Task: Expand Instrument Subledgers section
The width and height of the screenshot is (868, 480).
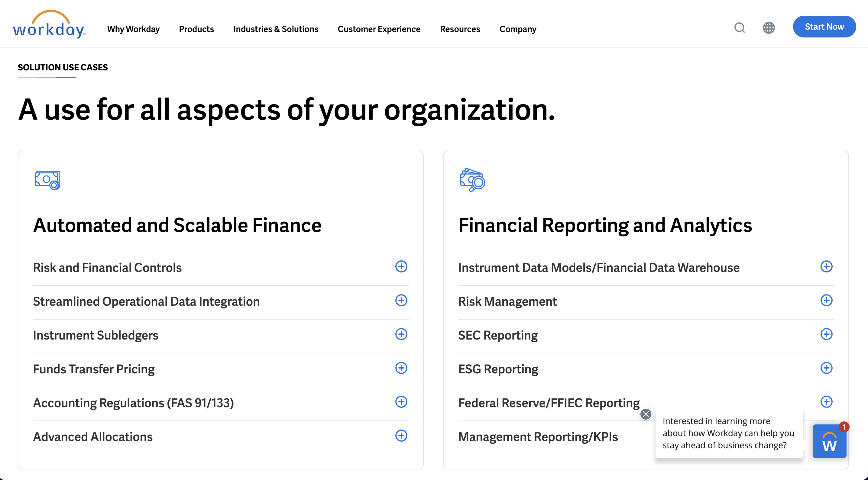Action: pos(401,334)
